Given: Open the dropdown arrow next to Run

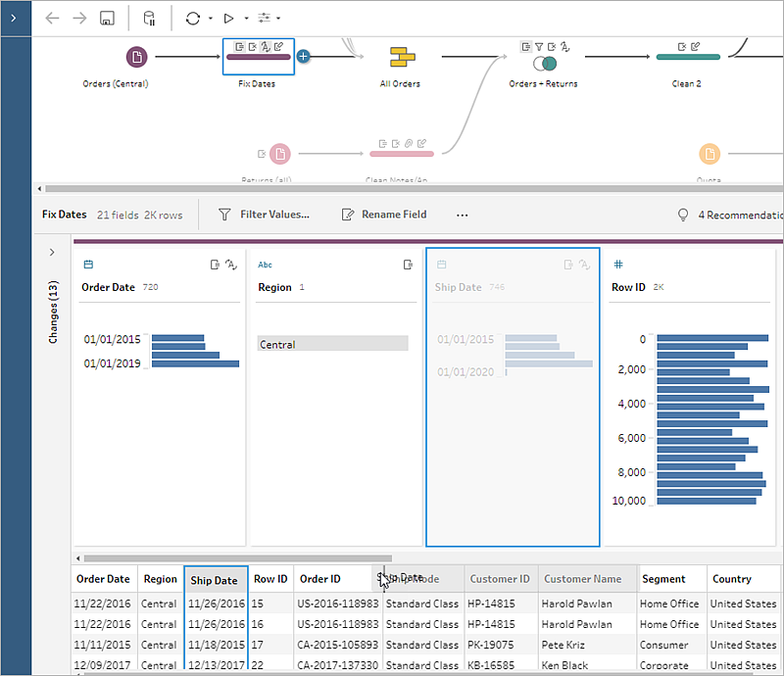Looking at the screenshot, I should tap(247, 19).
